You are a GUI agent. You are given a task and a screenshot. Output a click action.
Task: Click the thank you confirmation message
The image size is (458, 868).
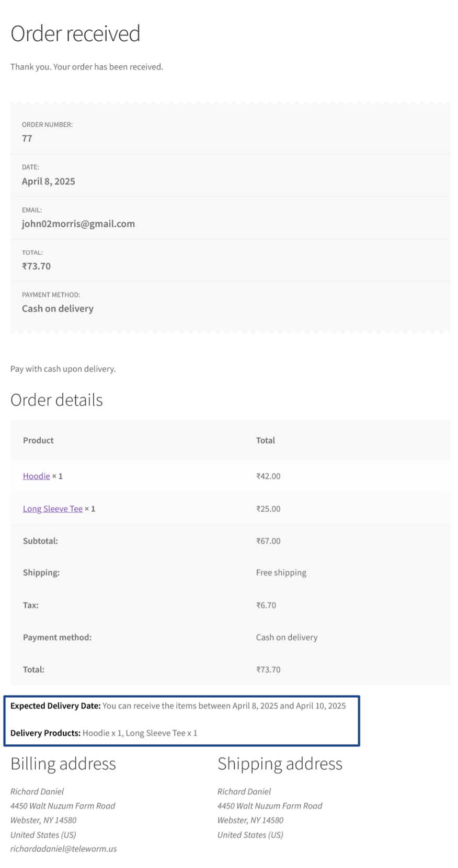[87, 67]
